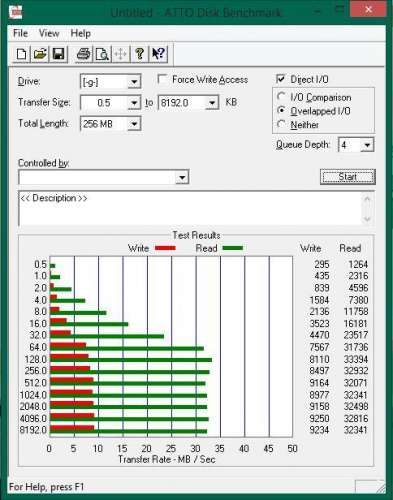Screen dimensions: 393x500
Task: Open the Queue Depth dropdown
Action: pyautogui.click(x=367, y=145)
